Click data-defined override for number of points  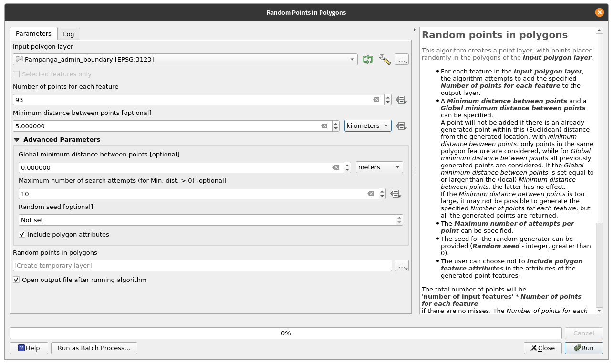pyautogui.click(x=401, y=100)
